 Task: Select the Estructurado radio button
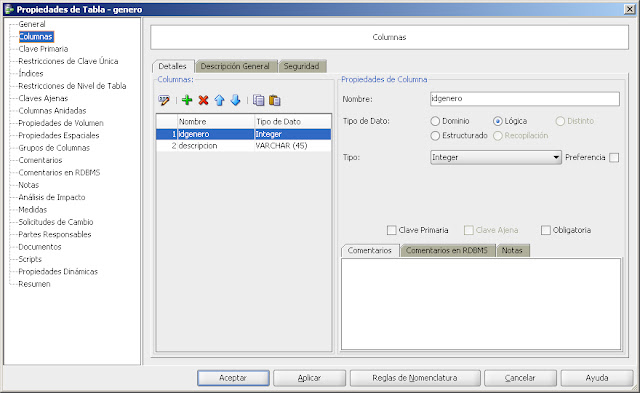435,135
